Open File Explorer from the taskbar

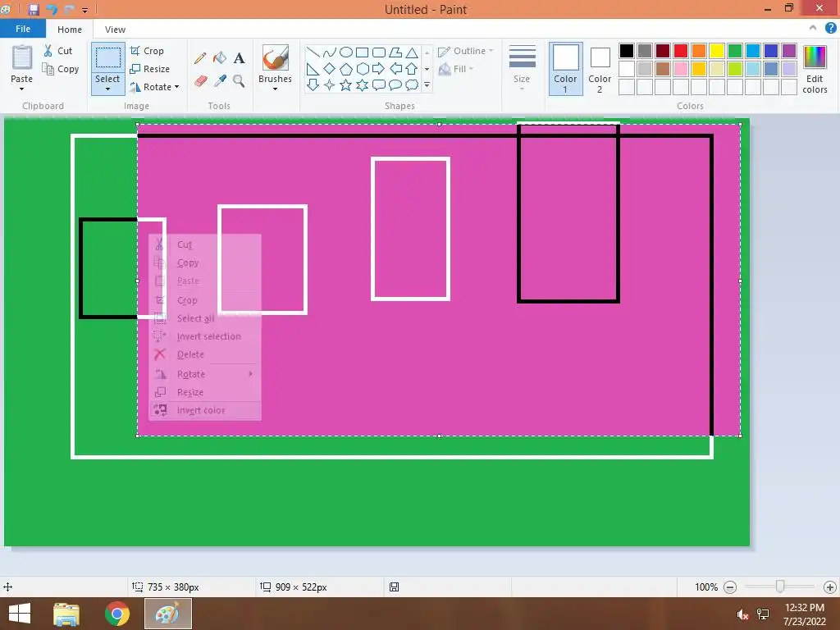pyautogui.click(x=66, y=614)
